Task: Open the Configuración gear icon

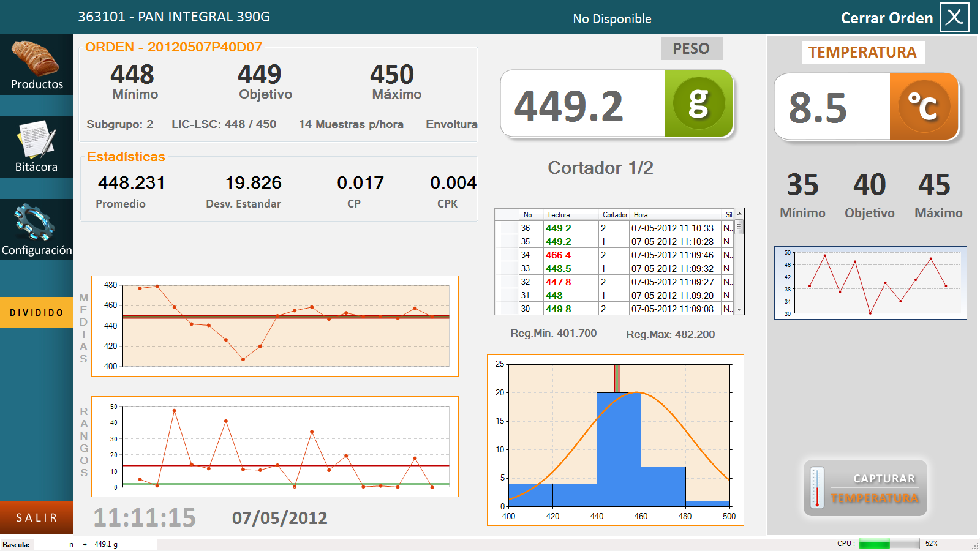Action: click(36, 222)
